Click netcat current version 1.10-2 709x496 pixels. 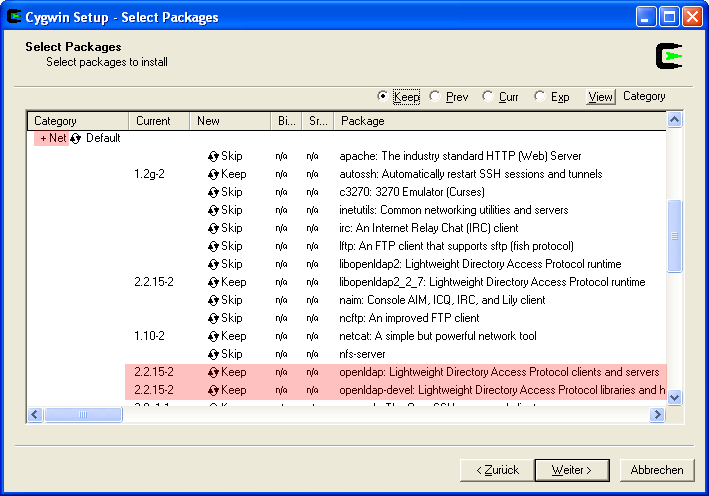pos(149,336)
